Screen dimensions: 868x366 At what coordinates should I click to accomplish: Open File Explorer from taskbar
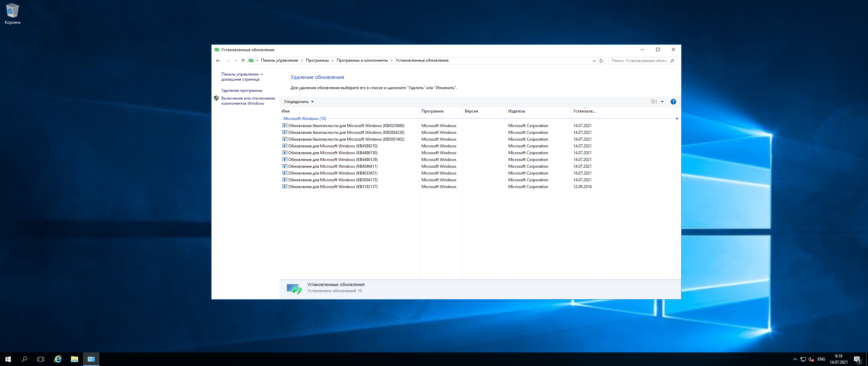click(x=75, y=359)
